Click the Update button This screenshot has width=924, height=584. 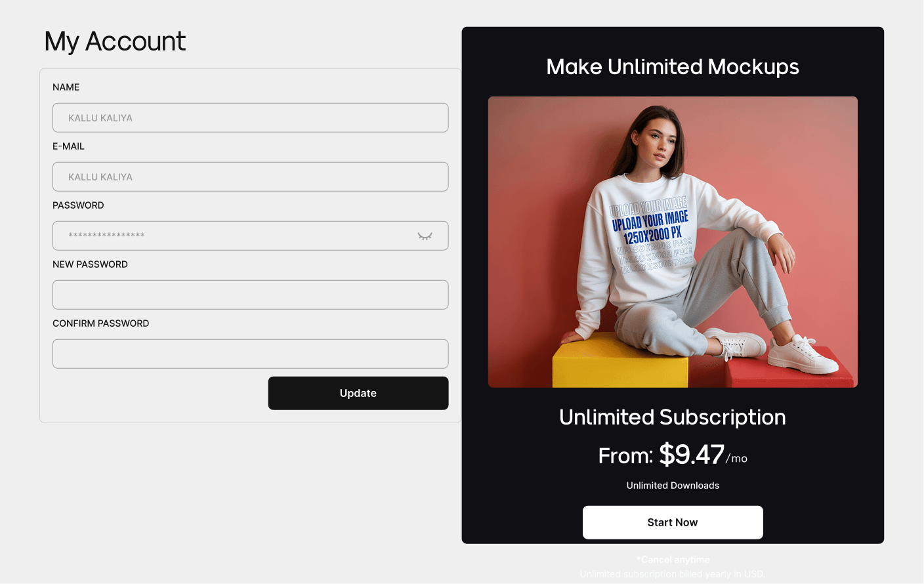(358, 393)
